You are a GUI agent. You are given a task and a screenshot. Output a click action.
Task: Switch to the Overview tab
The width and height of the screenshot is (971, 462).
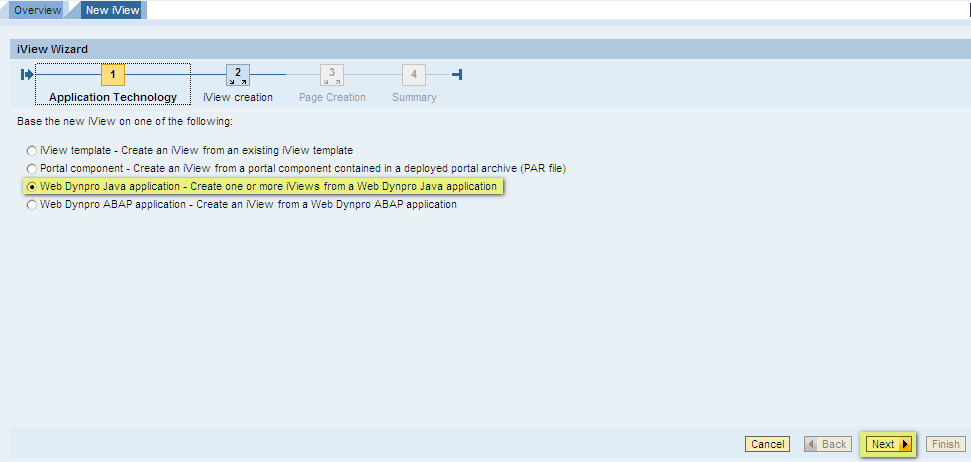37,10
